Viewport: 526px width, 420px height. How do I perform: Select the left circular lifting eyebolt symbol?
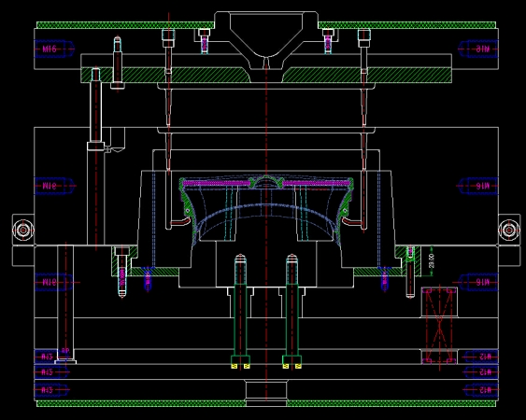23,231
